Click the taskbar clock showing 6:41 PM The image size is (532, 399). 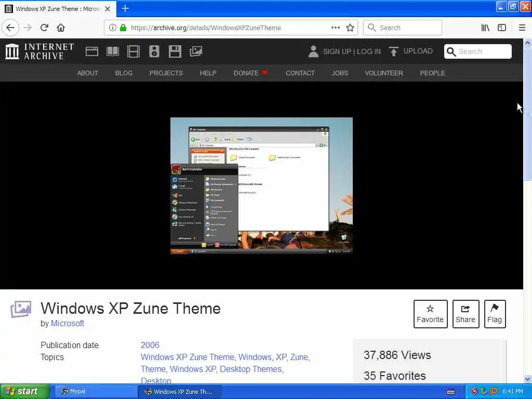pyautogui.click(x=513, y=391)
